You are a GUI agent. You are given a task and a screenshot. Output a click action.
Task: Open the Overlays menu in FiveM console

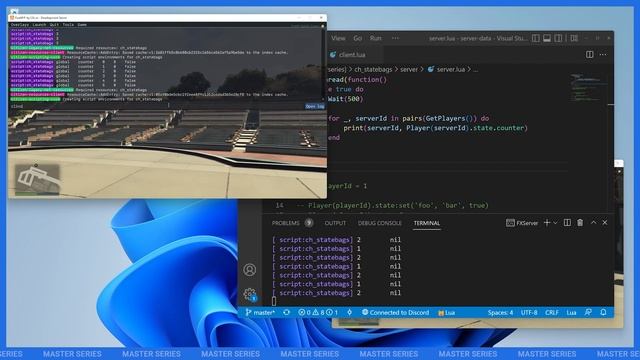coord(20,25)
